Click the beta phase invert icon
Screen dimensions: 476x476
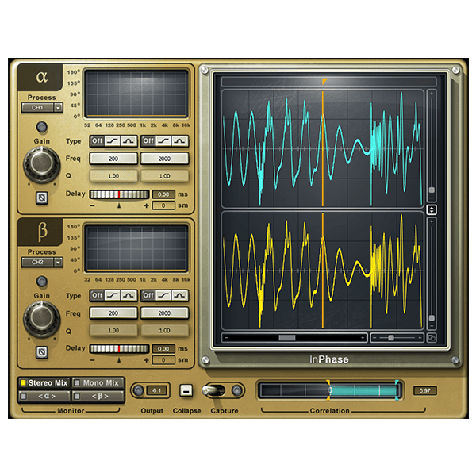pyautogui.click(x=42, y=352)
